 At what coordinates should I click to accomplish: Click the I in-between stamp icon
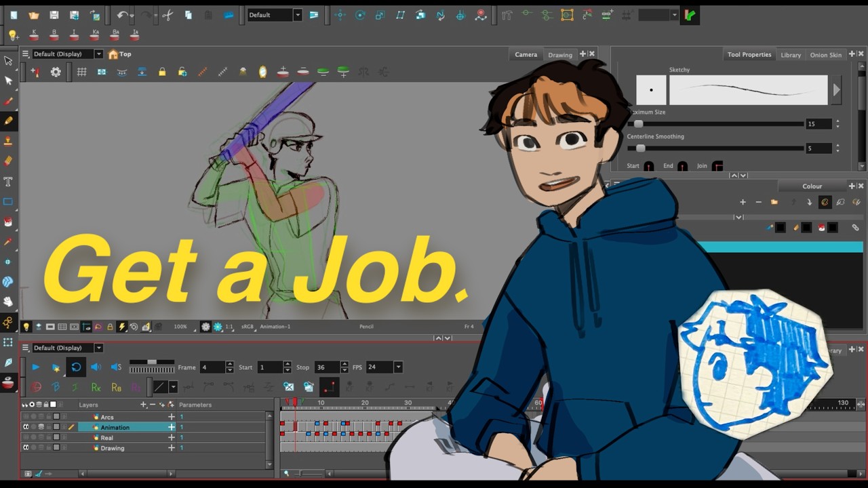(x=75, y=35)
